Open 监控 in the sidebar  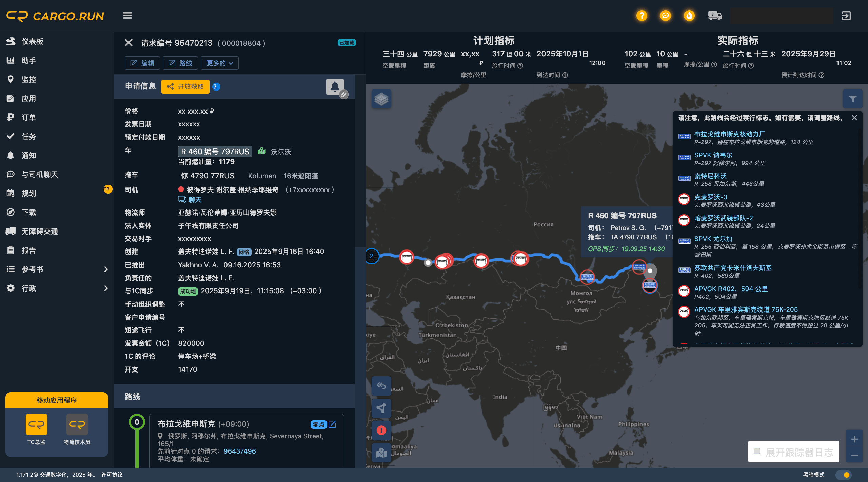29,79
